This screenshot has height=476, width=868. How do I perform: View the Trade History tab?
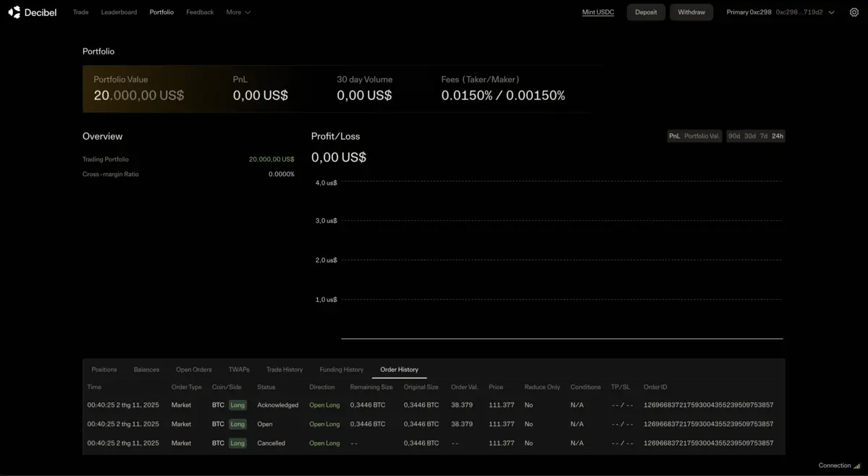click(285, 369)
